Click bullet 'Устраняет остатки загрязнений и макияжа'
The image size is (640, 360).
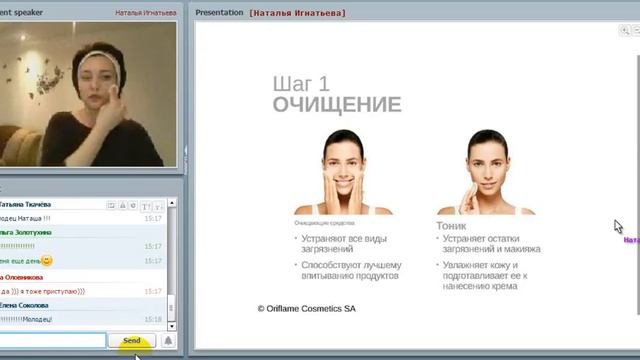click(x=491, y=244)
